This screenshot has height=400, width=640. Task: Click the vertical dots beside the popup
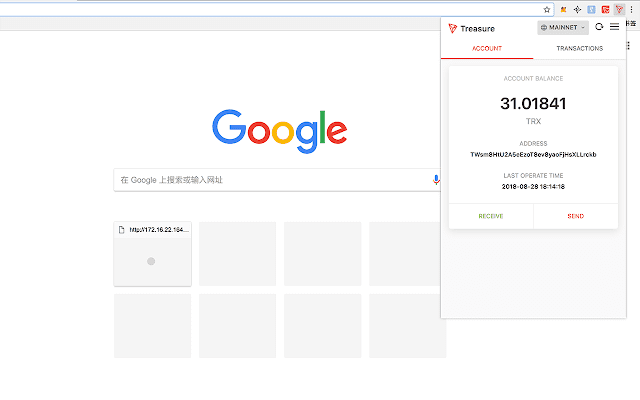[628, 46]
